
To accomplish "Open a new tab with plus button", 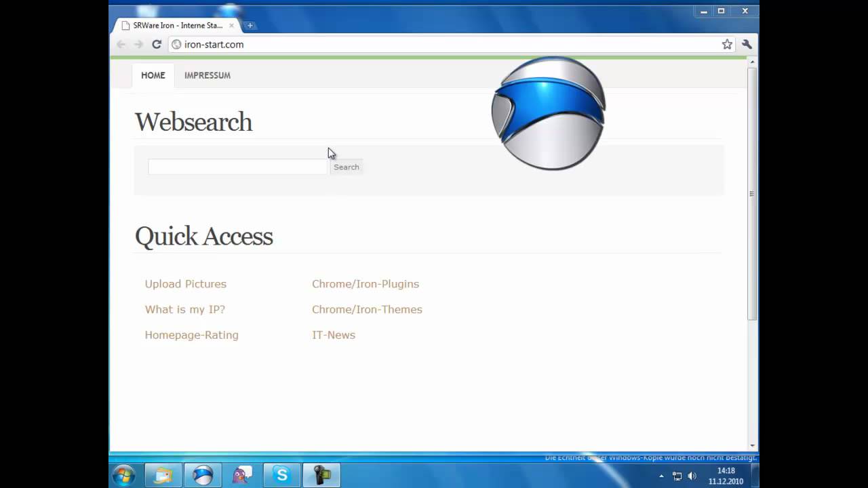I will coord(250,26).
